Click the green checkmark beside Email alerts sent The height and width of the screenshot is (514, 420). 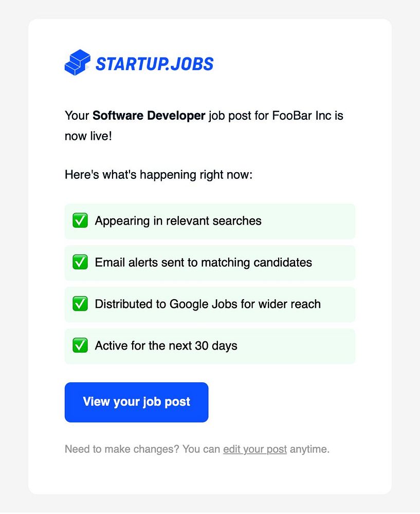[80, 262]
